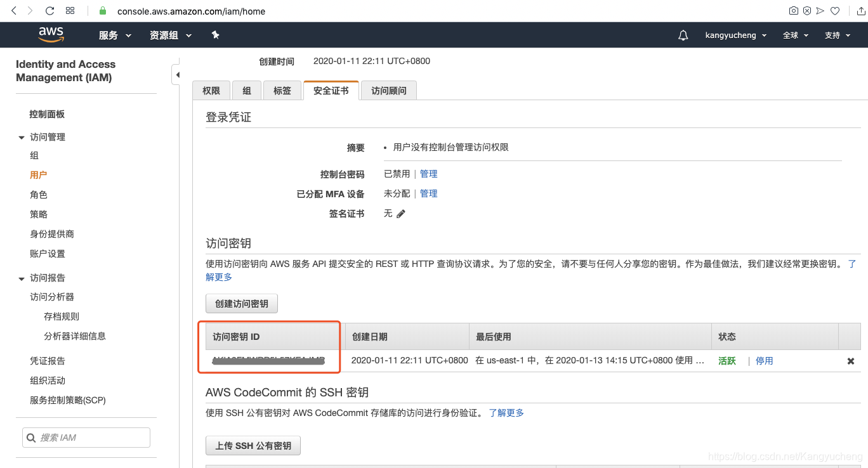Viewport: 868px width, 468px height.
Task: Click 停用 to disable the access key
Action: [x=764, y=360]
